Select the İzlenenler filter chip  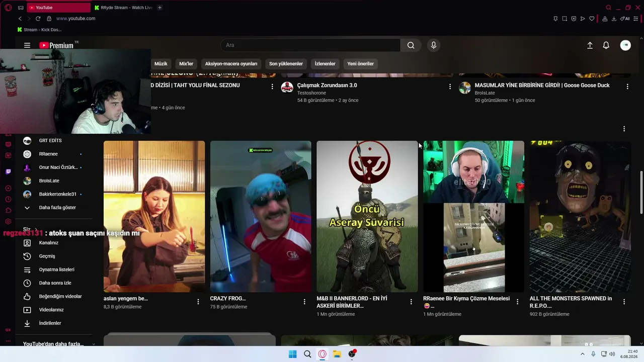[x=325, y=64]
